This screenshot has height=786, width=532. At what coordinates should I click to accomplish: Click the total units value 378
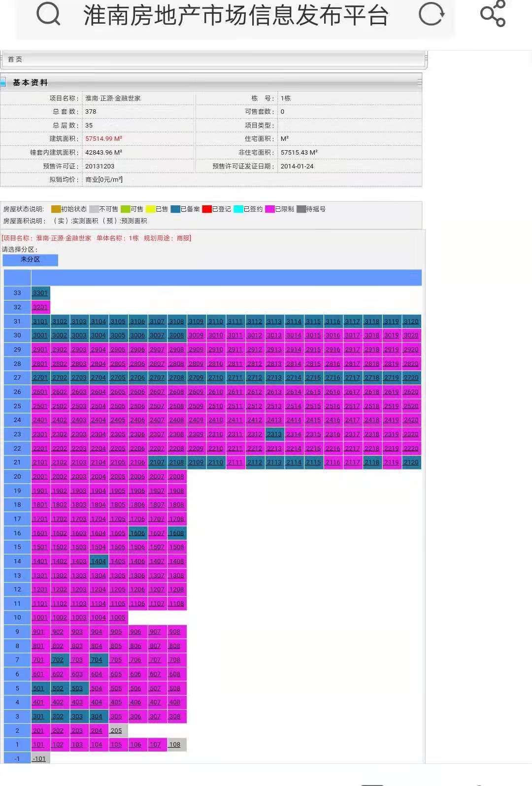click(91, 112)
